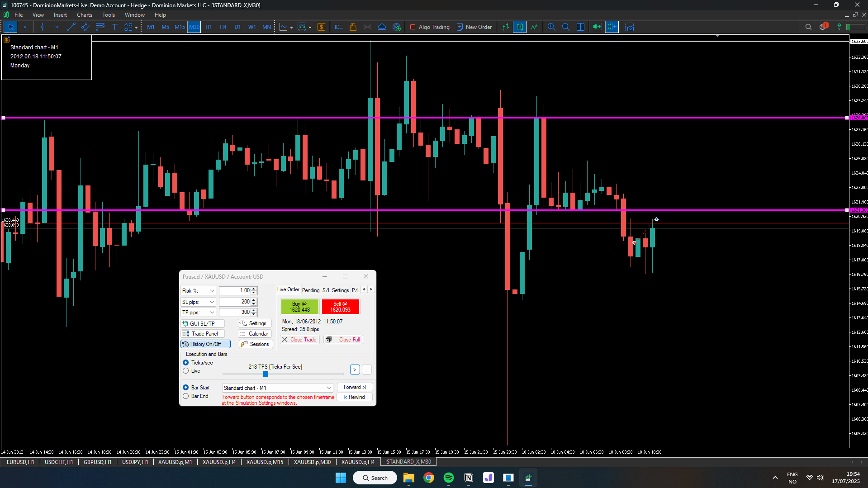The image size is (868, 488).
Task: Select the cursor arrow tool
Action: 10,27
